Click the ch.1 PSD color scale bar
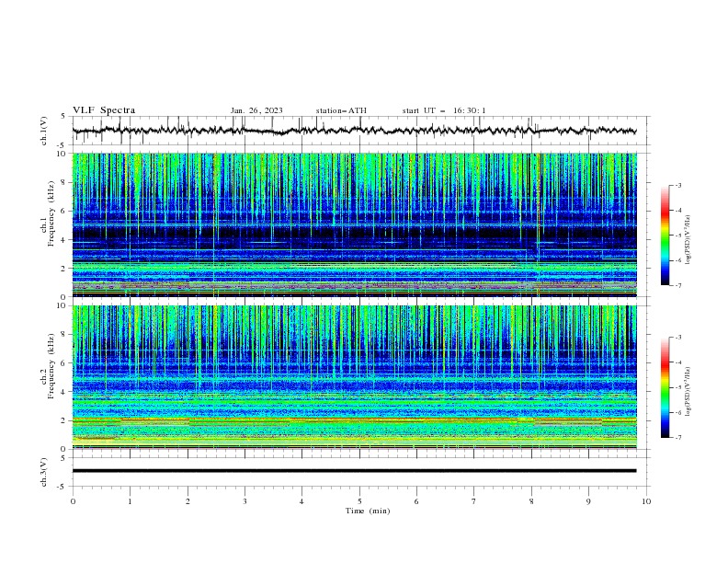The image size is (728, 563). (x=665, y=236)
